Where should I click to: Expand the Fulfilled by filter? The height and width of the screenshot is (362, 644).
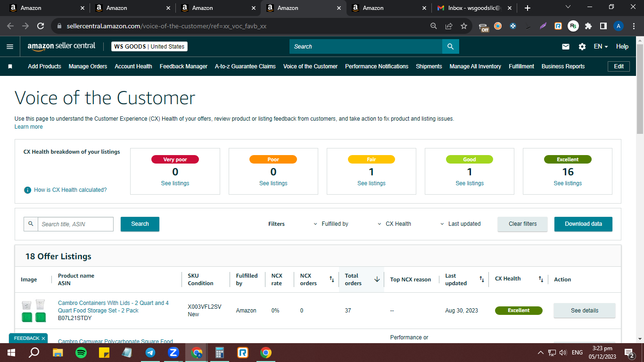331,224
